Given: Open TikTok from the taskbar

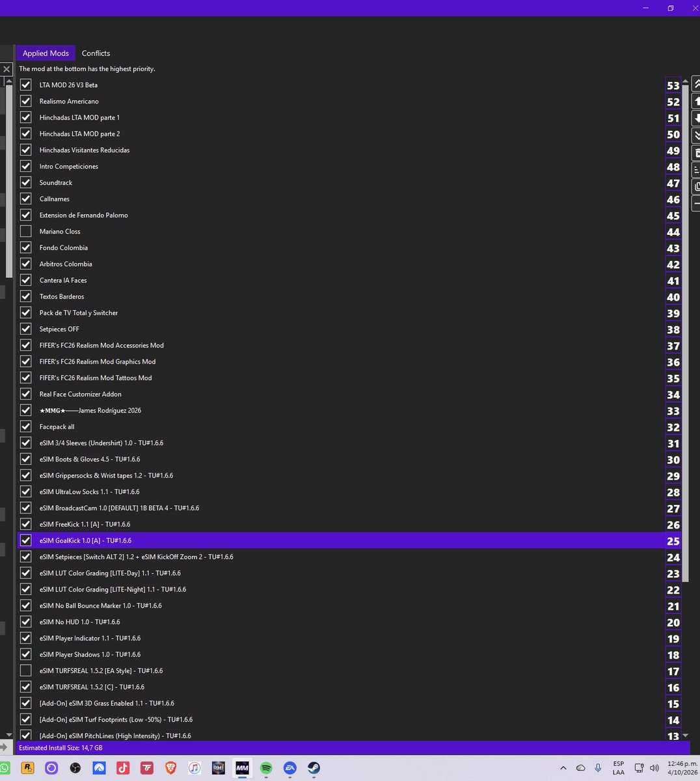Looking at the screenshot, I should (122, 768).
